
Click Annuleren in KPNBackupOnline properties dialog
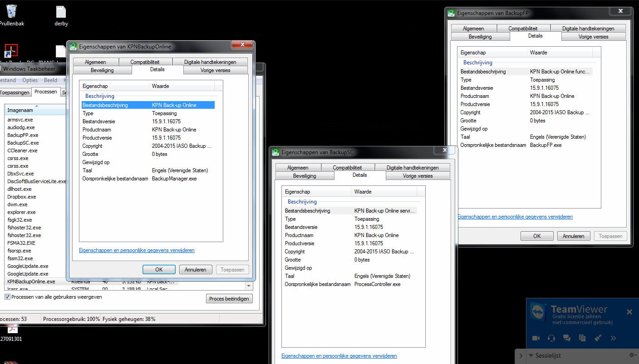pos(196,269)
